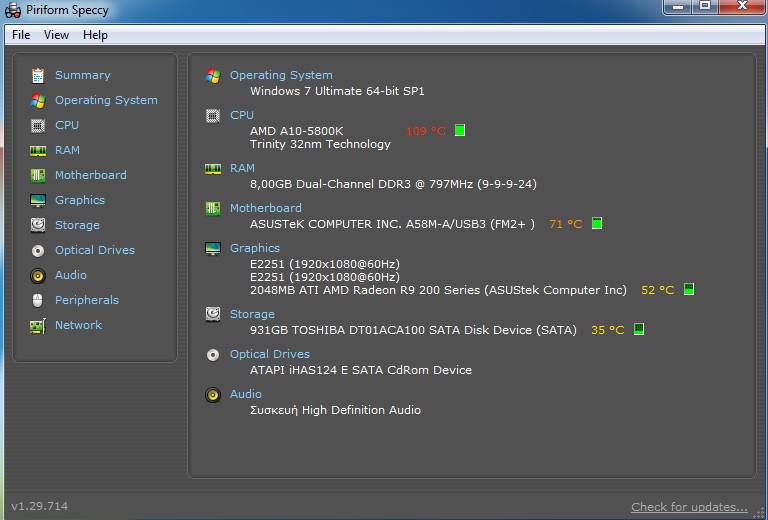Click the ASUSTeK COMPUTER INC. A58M-A/USB3 line
This screenshot has height=520, width=768.
click(392, 224)
